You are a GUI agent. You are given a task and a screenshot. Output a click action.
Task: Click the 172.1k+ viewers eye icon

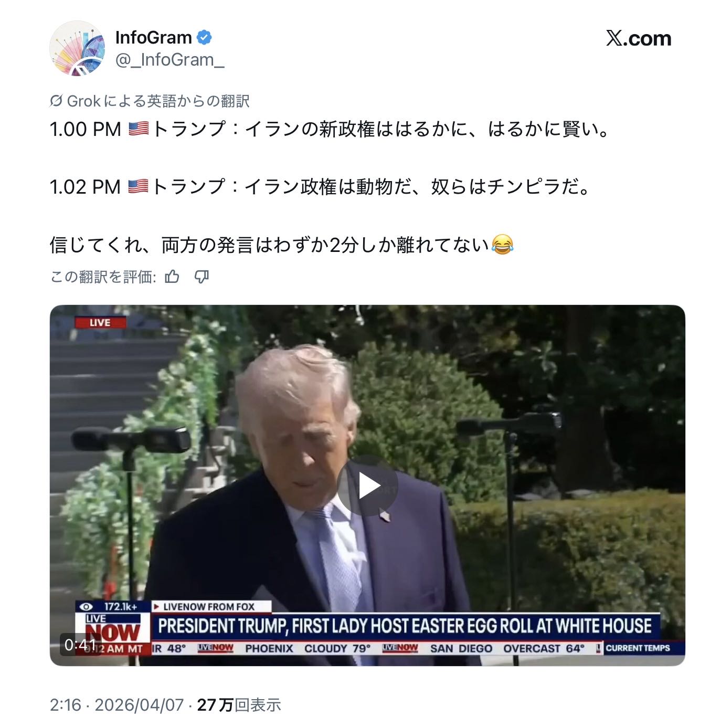pos(86,607)
